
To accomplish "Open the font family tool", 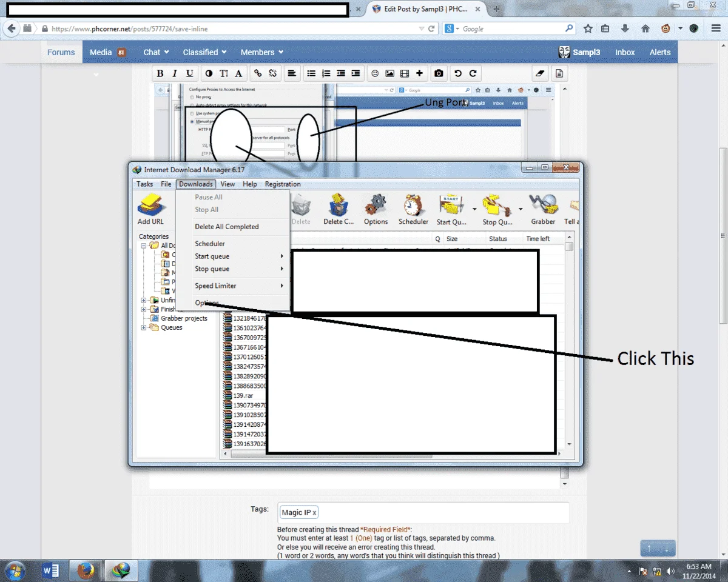I will click(x=238, y=73).
